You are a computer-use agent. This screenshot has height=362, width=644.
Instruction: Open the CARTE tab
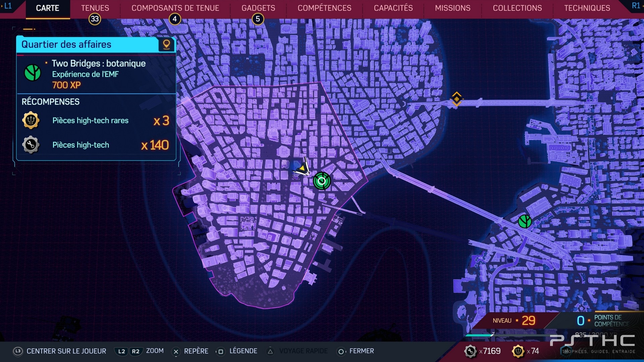pos(48,8)
